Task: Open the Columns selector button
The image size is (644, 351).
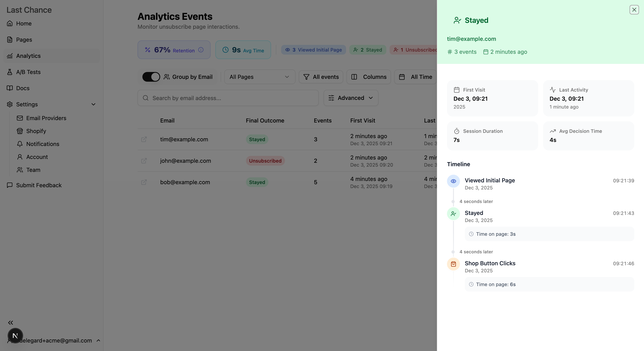Action: pos(369,77)
